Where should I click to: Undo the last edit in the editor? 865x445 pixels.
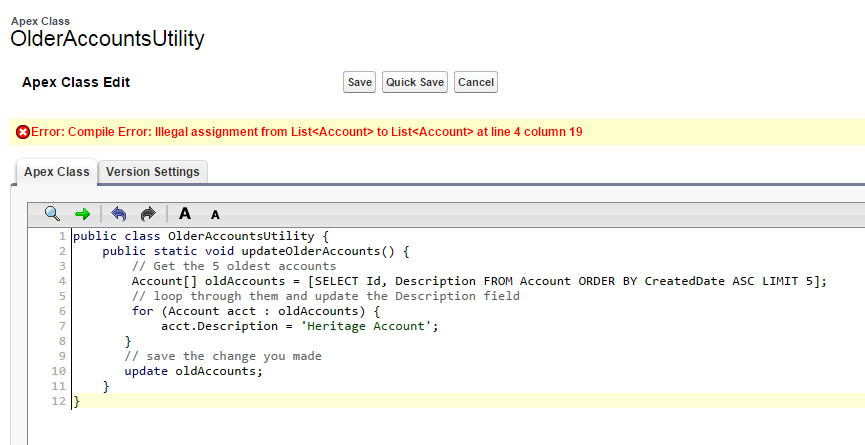coord(119,213)
